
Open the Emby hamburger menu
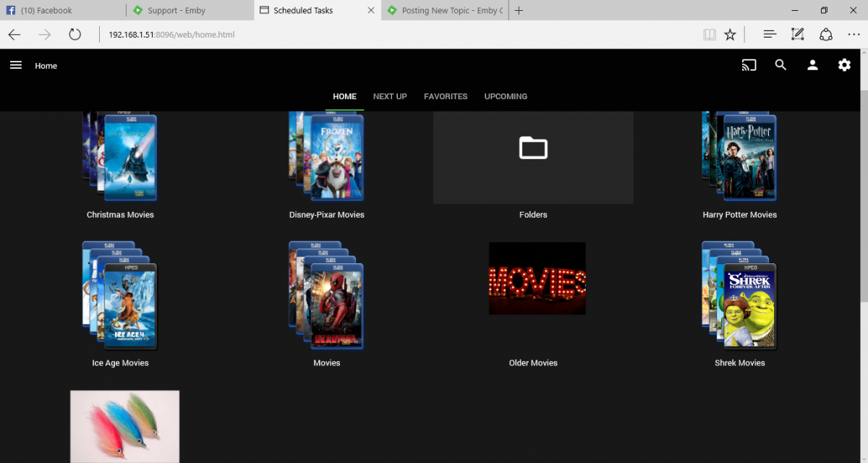pos(16,65)
